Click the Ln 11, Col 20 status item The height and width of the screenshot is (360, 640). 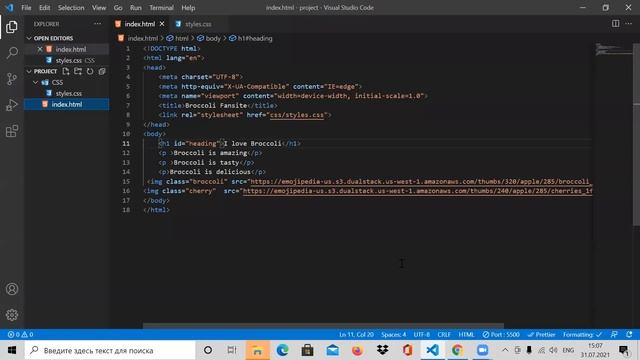356,335
